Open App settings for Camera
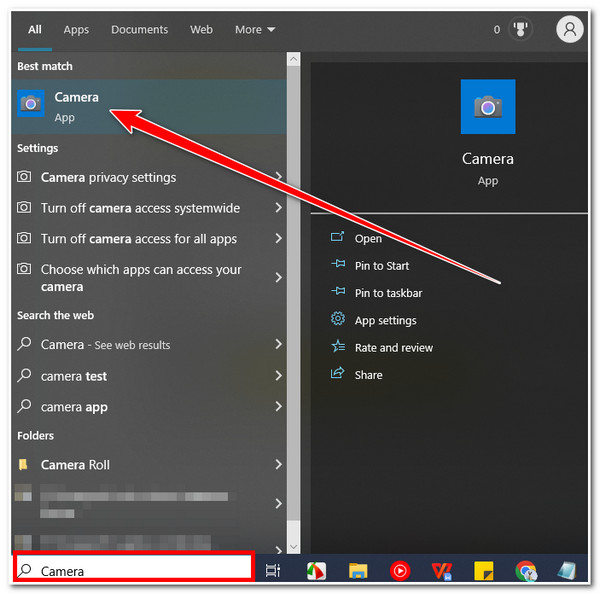Screen dimensions: 600x594 point(385,320)
